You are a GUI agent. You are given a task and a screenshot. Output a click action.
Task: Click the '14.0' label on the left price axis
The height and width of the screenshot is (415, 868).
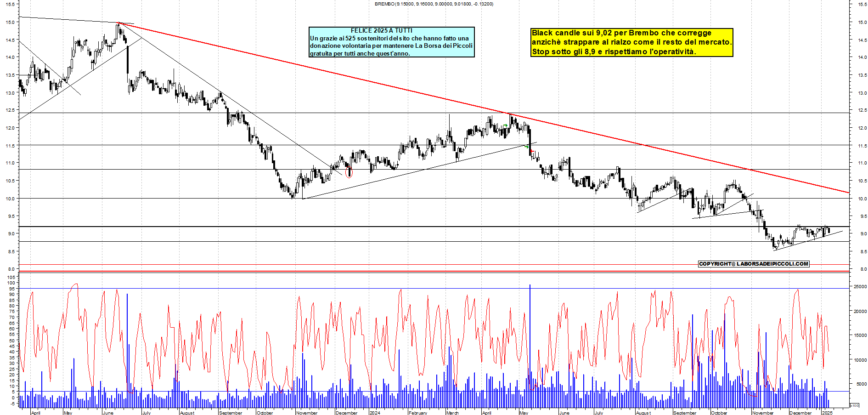(x=11, y=57)
